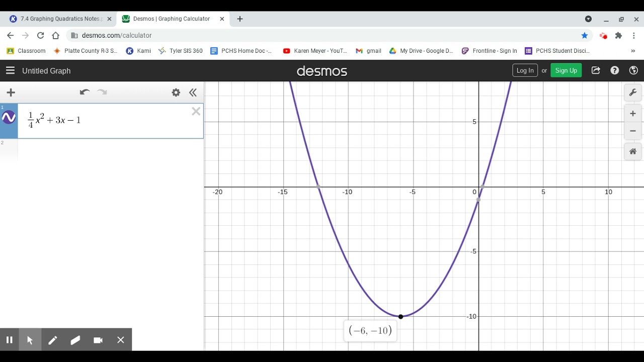
Task: Select the recorder pen drawing tool
Action: tap(52, 340)
